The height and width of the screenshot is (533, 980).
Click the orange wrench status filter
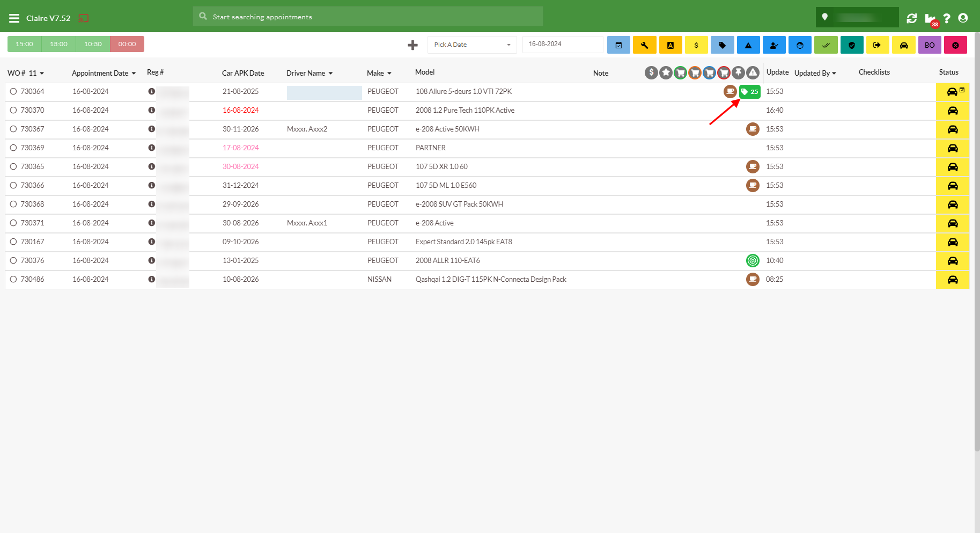pos(644,45)
